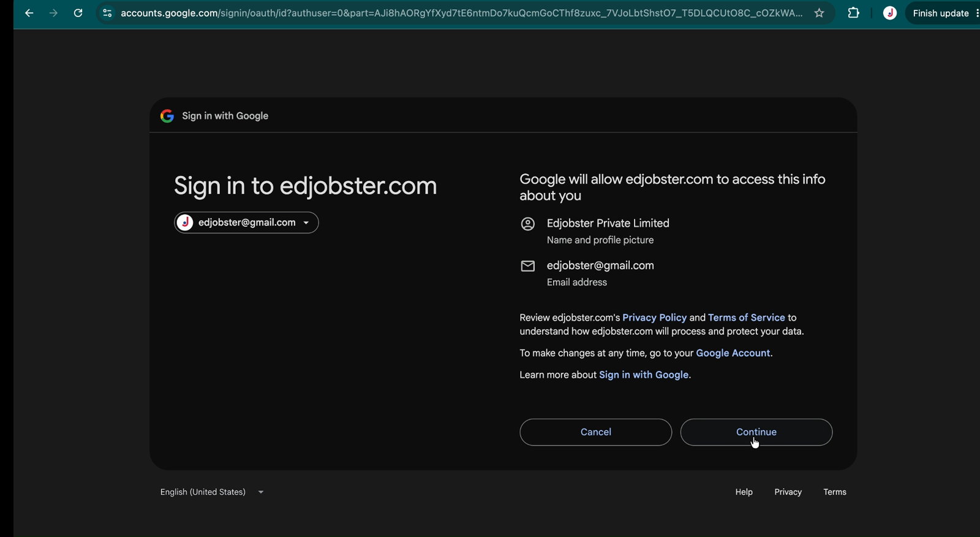The image size is (980, 537).
Task: Click the 'Sign in to edjobster.com' heading
Action: pyautogui.click(x=305, y=186)
